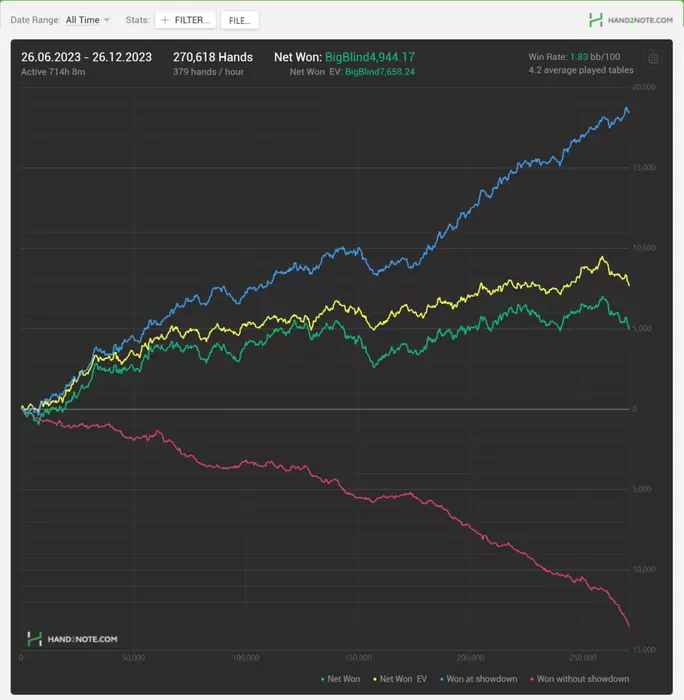Toggle Net Won EV line in legend
The width and height of the screenshot is (684, 700).
tap(400, 679)
